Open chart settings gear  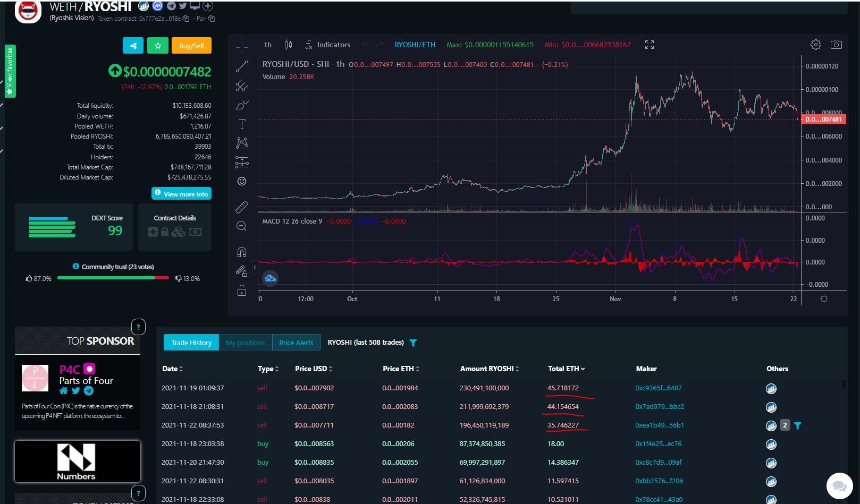816,45
